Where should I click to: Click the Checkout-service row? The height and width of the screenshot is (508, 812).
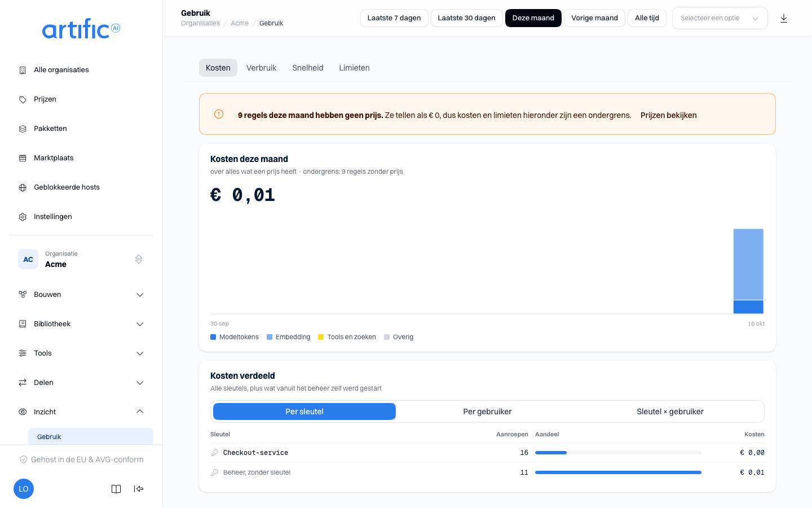click(x=487, y=453)
